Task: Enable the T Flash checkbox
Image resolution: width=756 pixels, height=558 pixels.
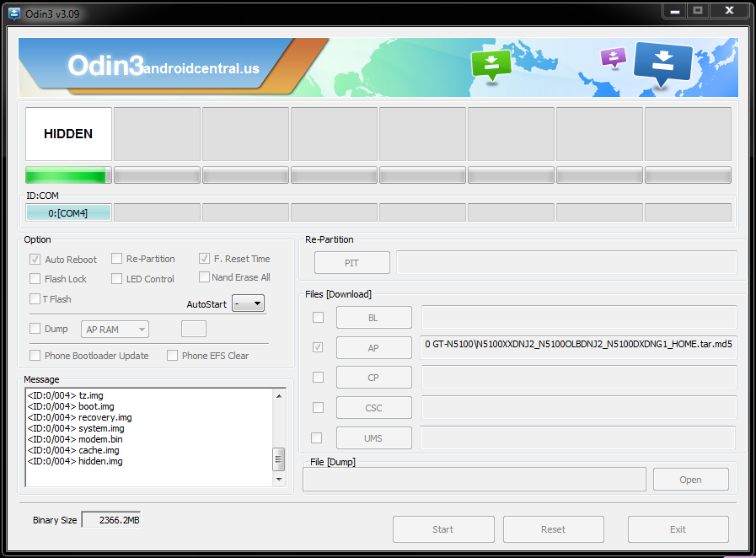Action: click(x=35, y=299)
